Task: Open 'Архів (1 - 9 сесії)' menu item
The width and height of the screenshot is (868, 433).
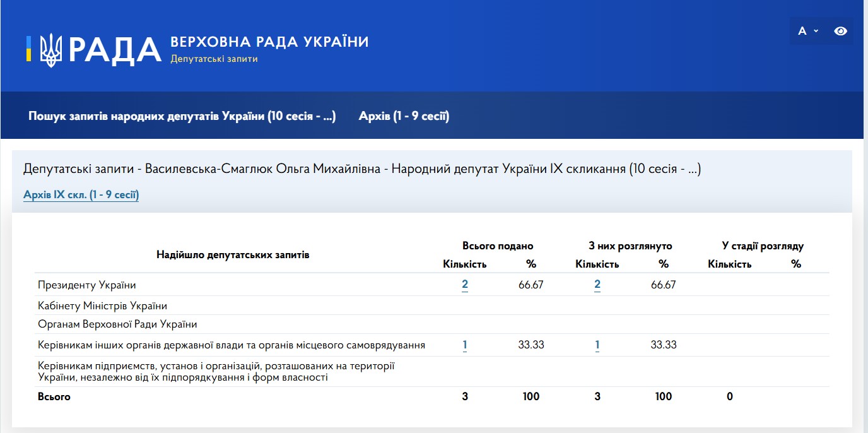Action: (x=404, y=116)
